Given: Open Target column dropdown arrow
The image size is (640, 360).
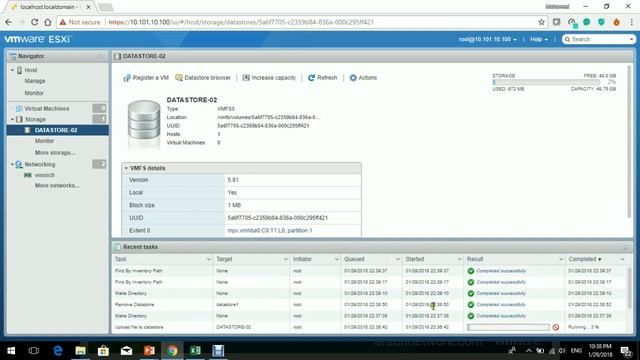Looking at the screenshot, I should [285, 259].
